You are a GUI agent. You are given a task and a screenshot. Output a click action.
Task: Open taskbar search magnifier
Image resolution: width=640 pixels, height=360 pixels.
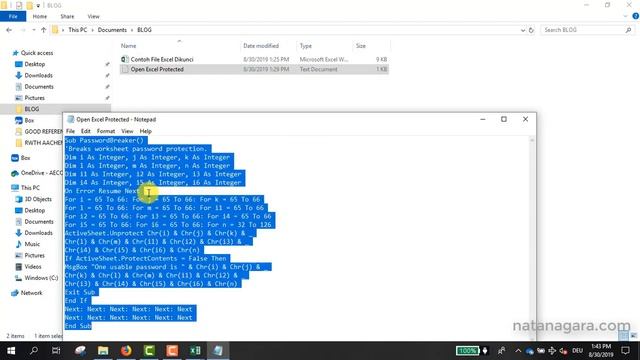tap(34, 351)
